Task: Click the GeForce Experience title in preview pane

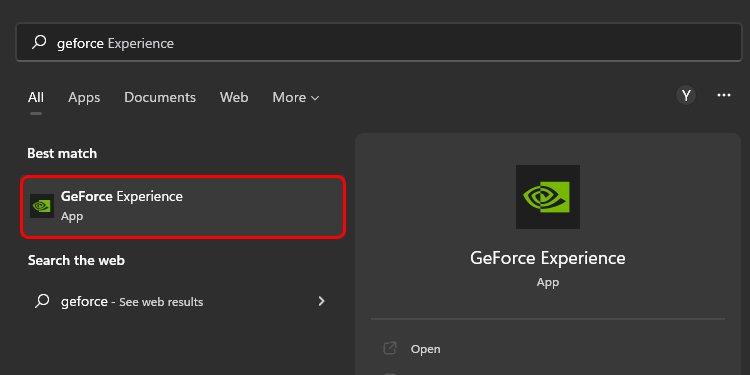Action: pos(548,258)
